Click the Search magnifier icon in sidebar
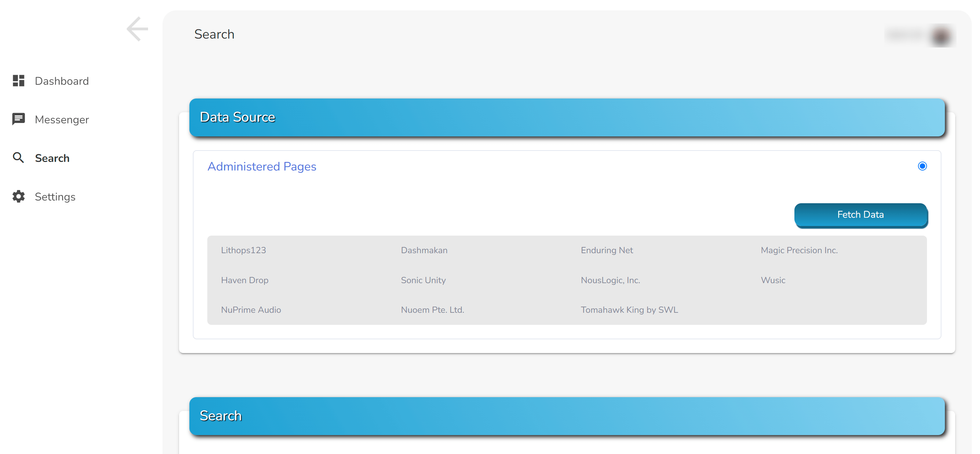Image resolution: width=980 pixels, height=454 pixels. point(18,157)
